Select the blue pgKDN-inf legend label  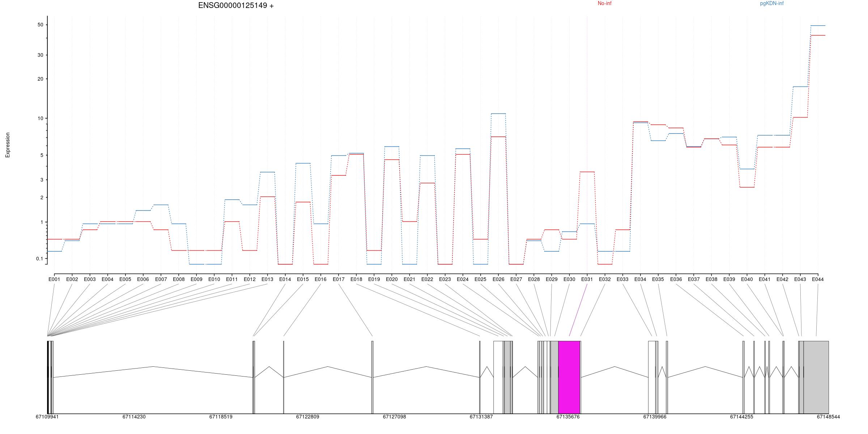772,3
